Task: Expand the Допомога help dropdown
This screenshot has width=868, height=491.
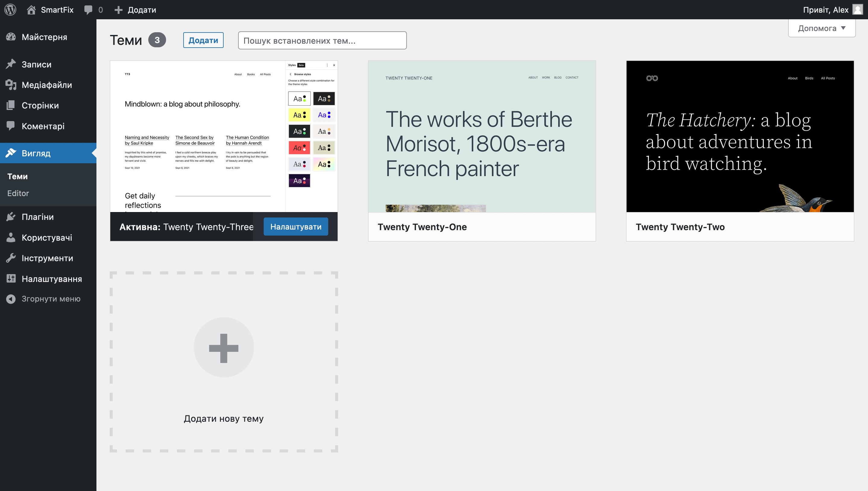Action: (x=822, y=28)
